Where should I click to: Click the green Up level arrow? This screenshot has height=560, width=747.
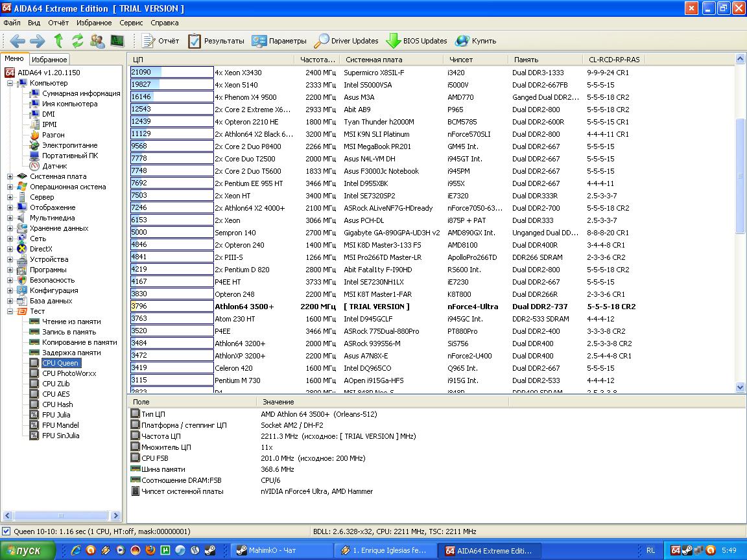pos(58,41)
